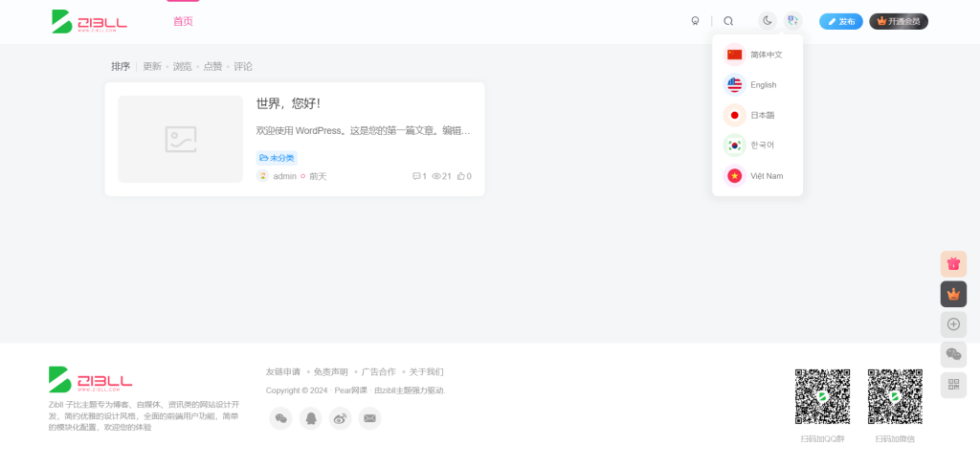Viewport: 980px width, 468px height.
Task: Click the user account icon in header
Action: coord(695,21)
